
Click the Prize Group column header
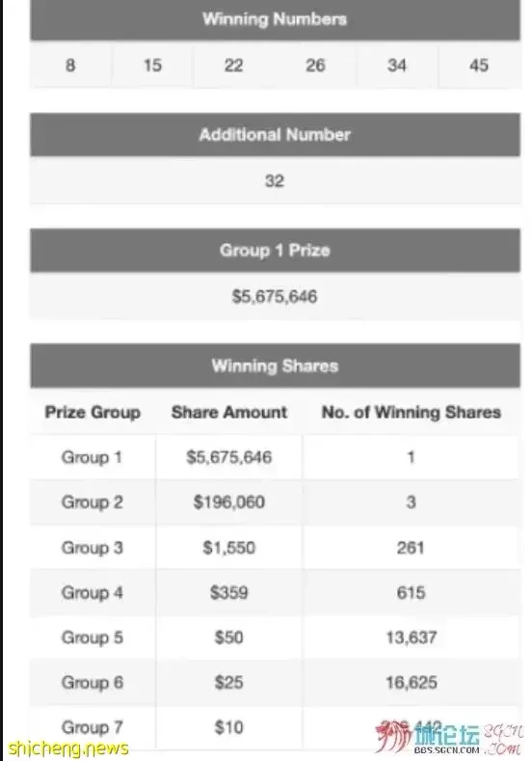click(93, 412)
